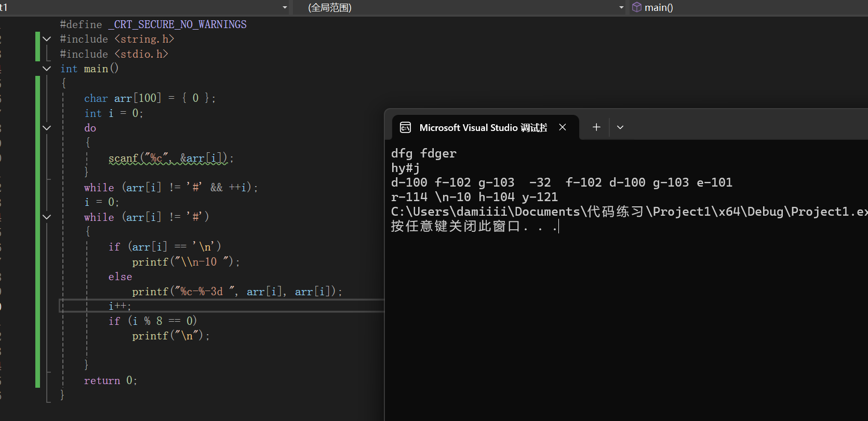Click the 'i = 0;' reset line

[x=101, y=202]
